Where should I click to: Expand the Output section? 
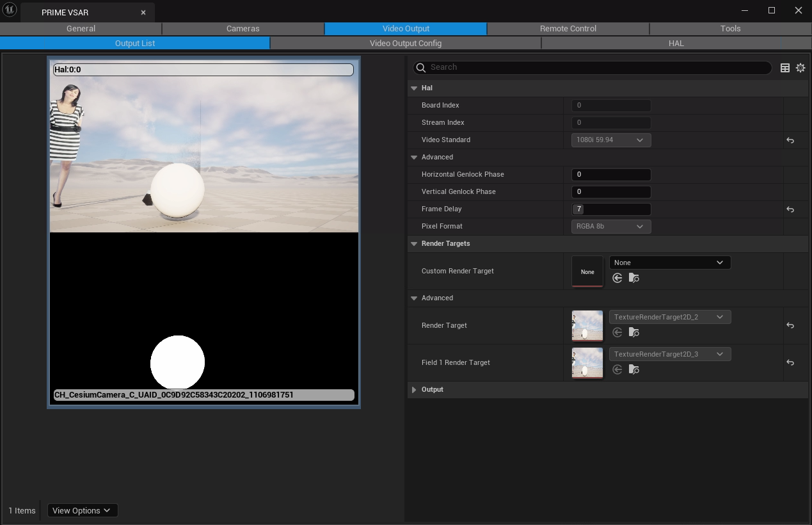pos(415,390)
